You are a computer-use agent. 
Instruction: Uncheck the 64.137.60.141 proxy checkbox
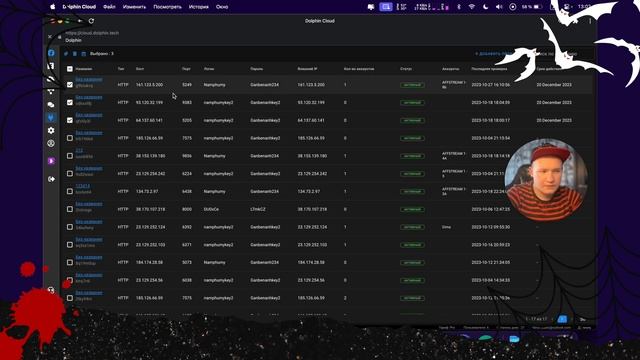pos(70,120)
